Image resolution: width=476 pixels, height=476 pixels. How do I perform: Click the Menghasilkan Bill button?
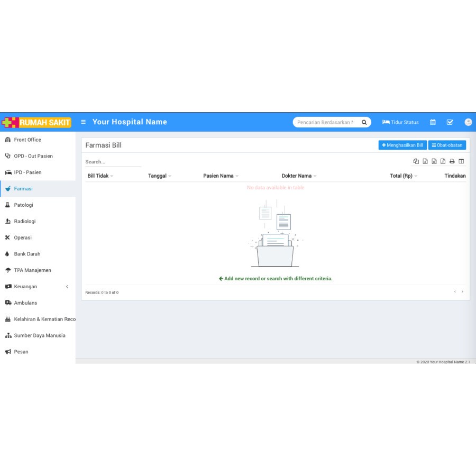(402, 145)
